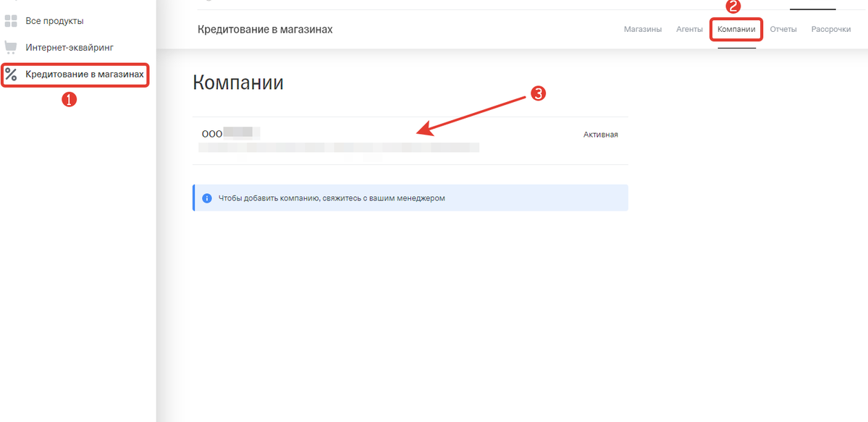This screenshot has width=868, height=422.
Task: Click the red number 1 marker
Action: coord(69,101)
